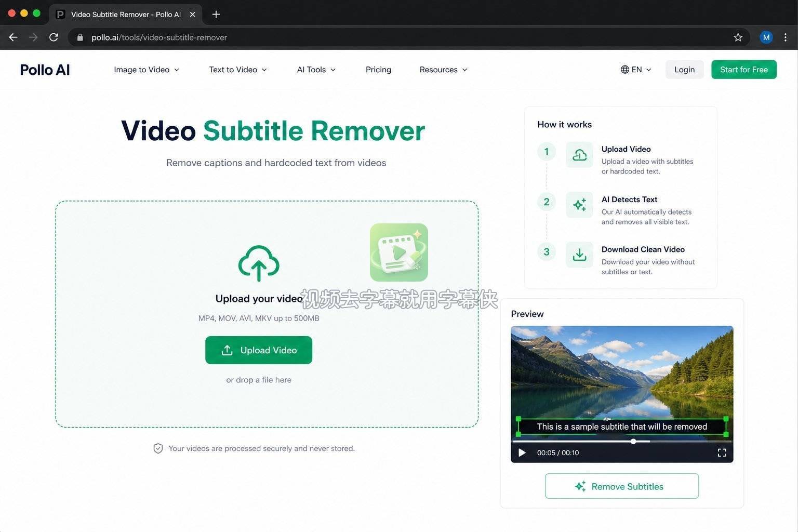Click the 'How it works' heading
Screen dimensions: 798x532
pos(564,124)
